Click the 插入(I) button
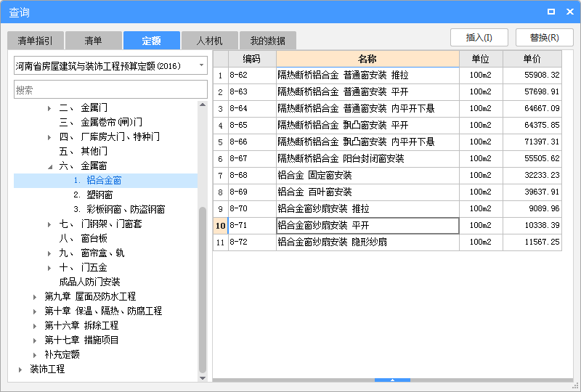 point(479,38)
